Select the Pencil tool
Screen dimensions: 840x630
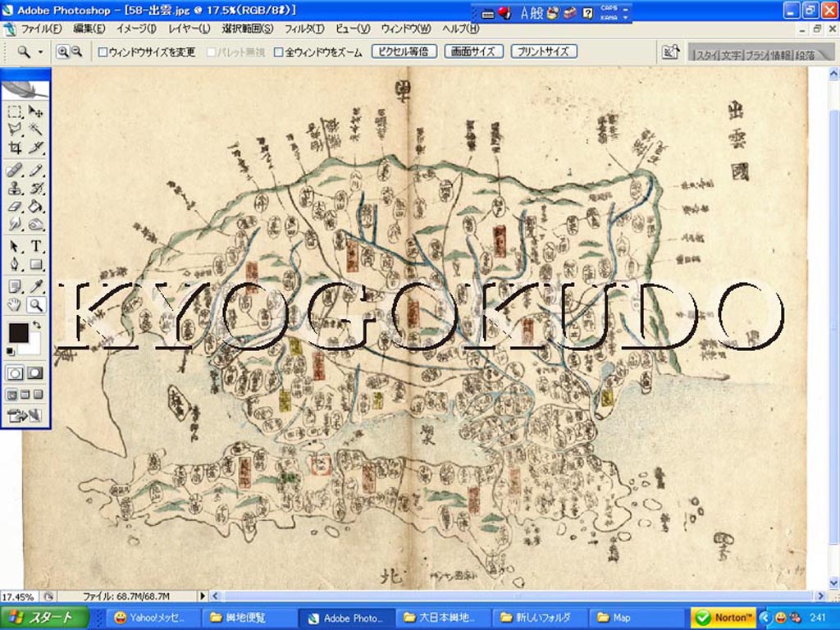[x=35, y=171]
